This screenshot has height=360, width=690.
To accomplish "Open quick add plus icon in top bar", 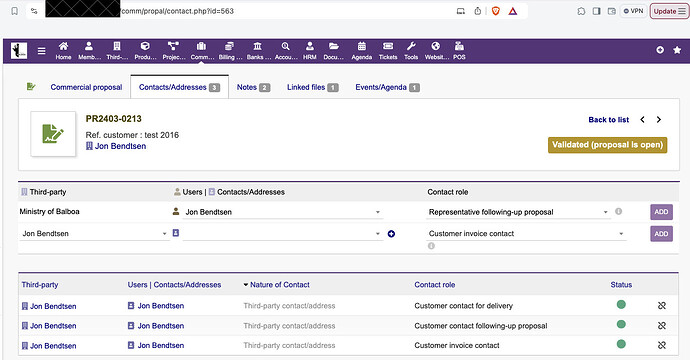I will click(x=660, y=50).
